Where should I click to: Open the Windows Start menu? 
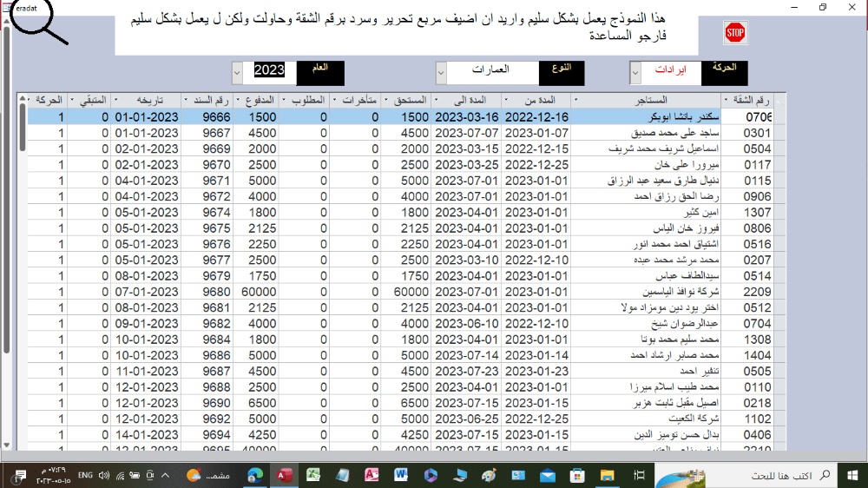(852, 475)
